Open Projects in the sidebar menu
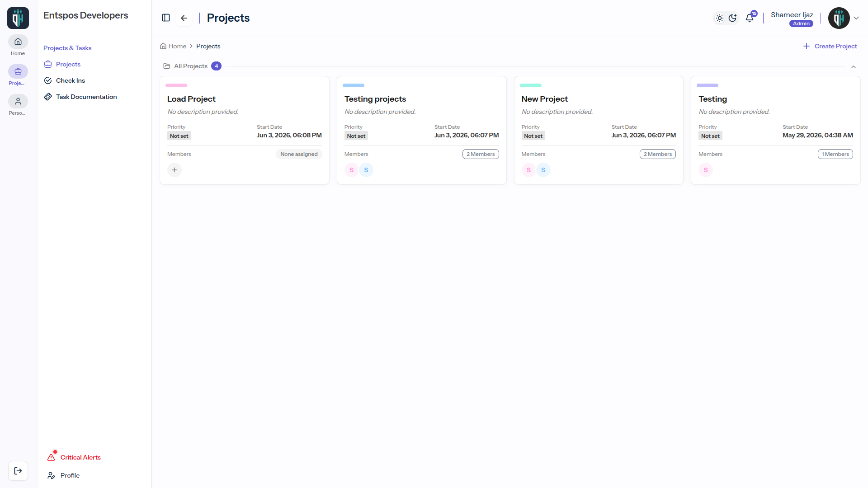 [x=62, y=64]
